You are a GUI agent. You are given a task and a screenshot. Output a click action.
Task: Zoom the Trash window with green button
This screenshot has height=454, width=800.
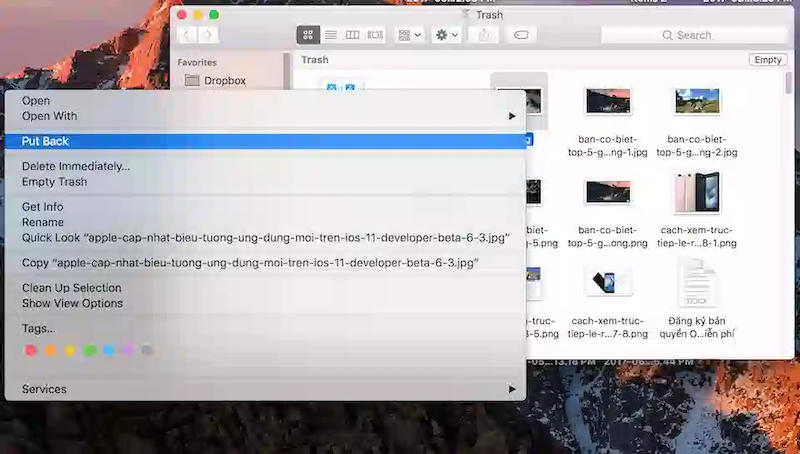[214, 15]
